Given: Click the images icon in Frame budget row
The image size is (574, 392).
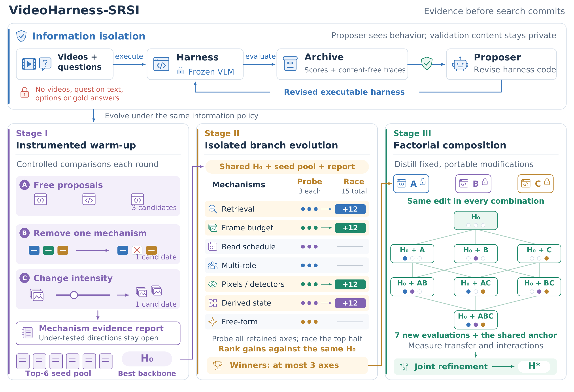Looking at the screenshot, I should [213, 228].
